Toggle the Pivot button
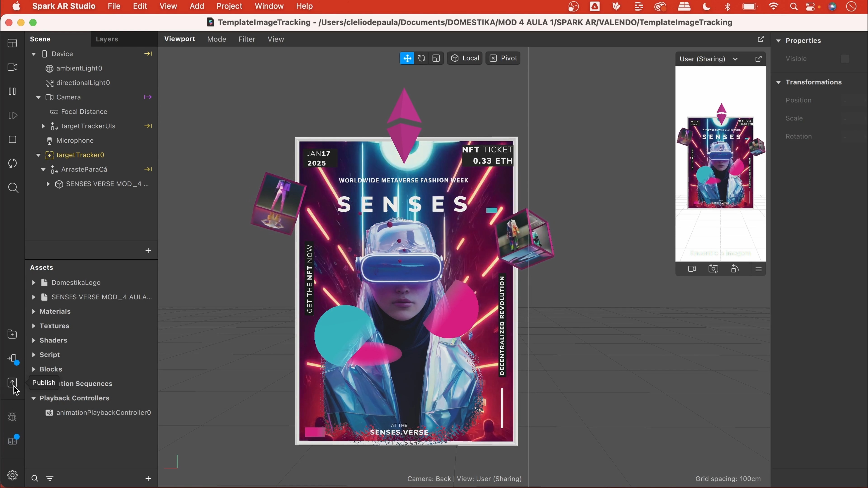868x488 pixels. (x=503, y=58)
